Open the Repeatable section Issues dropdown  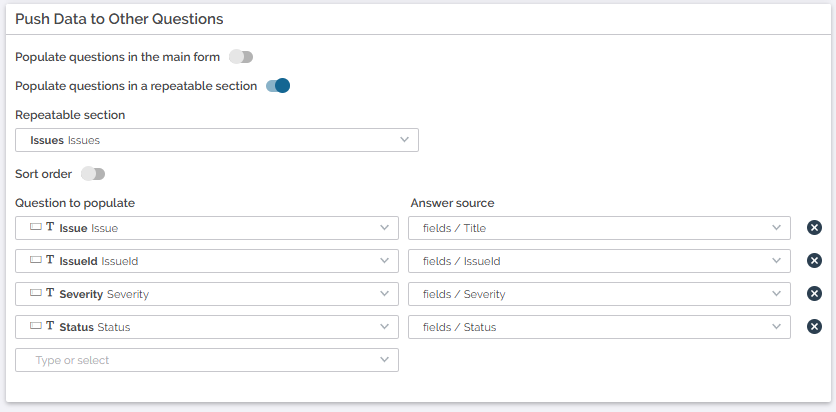tap(216, 140)
